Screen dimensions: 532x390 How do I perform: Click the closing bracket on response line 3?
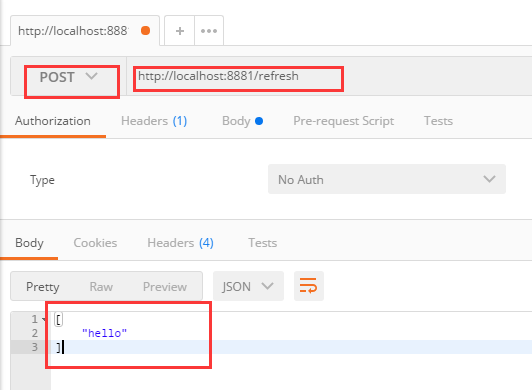click(x=58, y=348)
